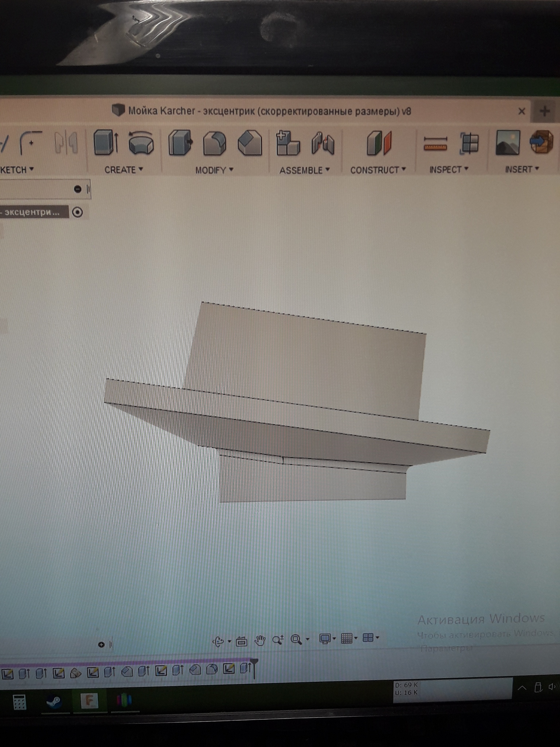Open the Measure tool
The width and height of the screenshot is (560, 747).
(x=435, y=143)
